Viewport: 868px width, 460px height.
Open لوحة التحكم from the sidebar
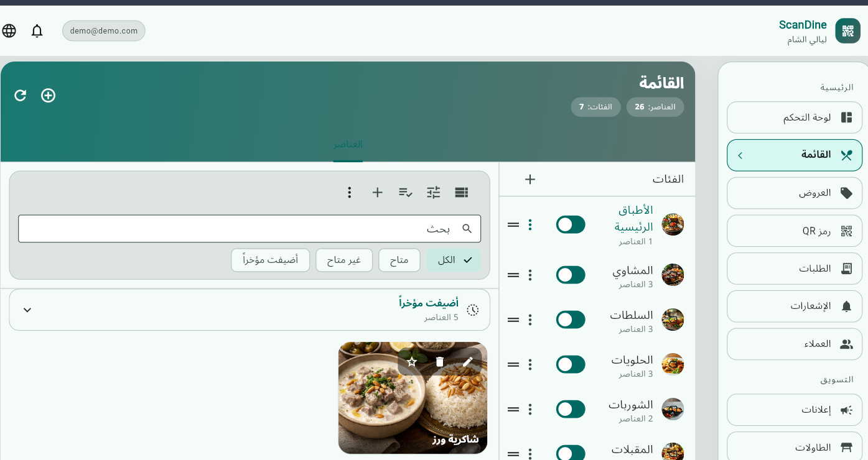click(794, 117)
